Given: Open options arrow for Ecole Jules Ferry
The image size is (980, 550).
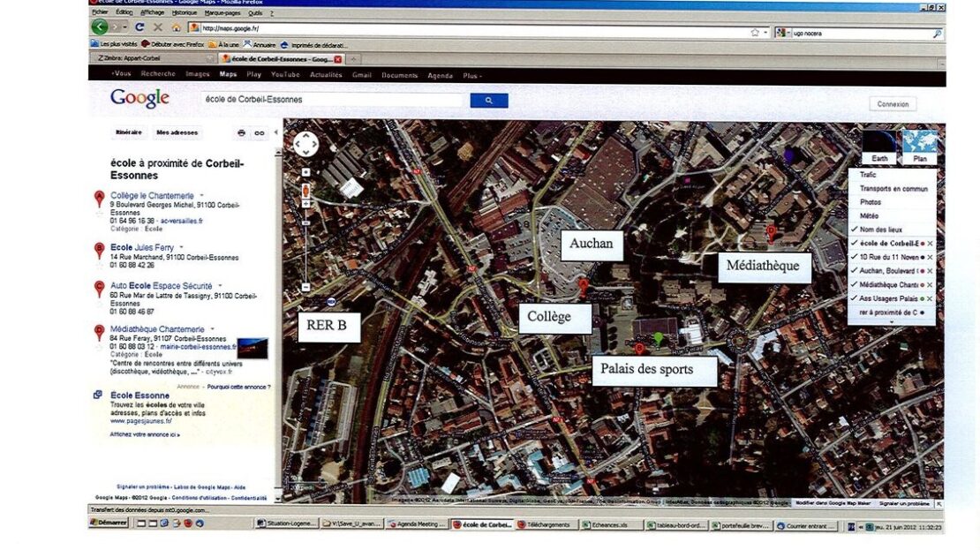Looking at the screenshot, I should [181, 247].
